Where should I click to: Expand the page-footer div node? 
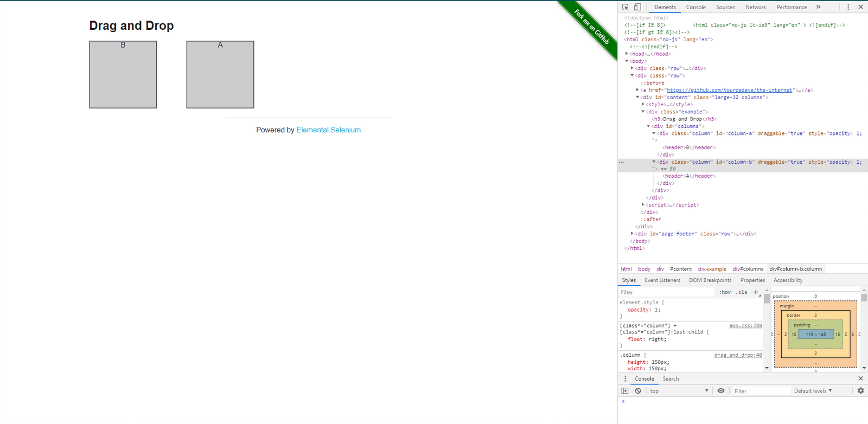coord(632,234)
